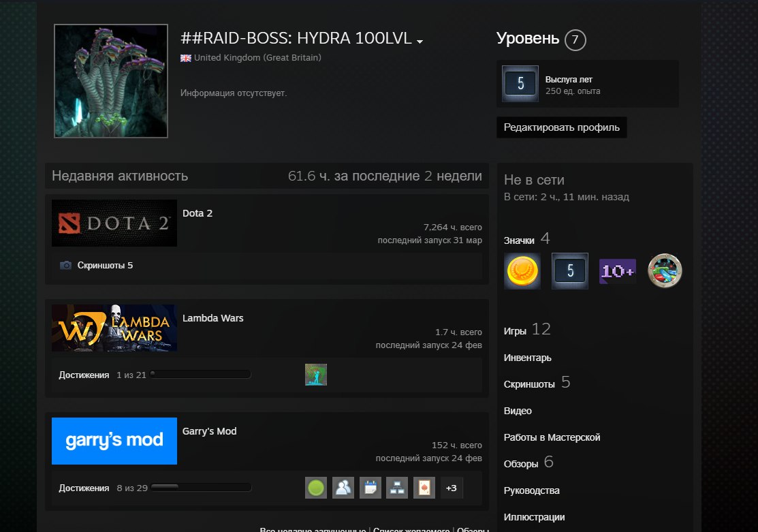Open the Руководства guides link
Screen dimensions: 758x532
[x=532, y=491]
